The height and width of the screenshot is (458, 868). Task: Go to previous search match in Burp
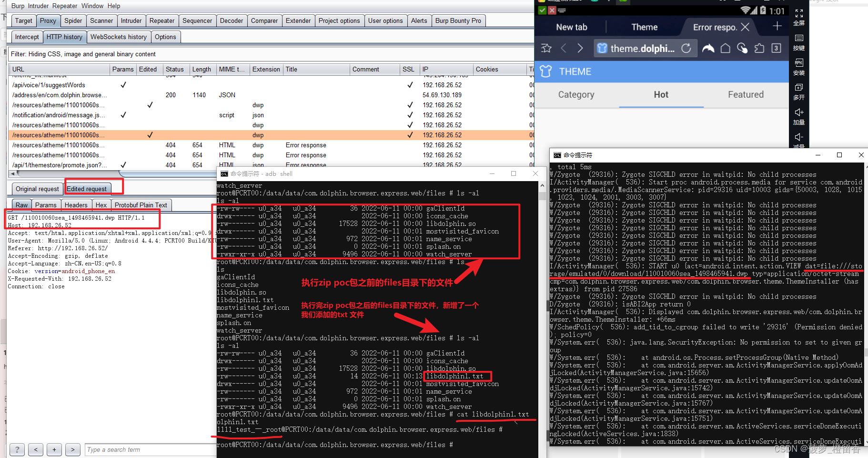pos(35,449)
